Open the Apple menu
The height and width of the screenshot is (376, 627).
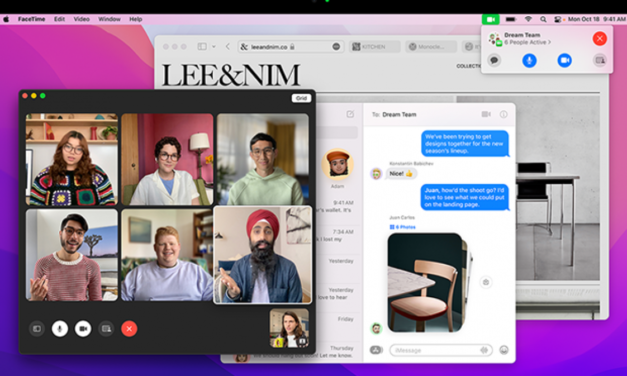[x=6, y=19]
